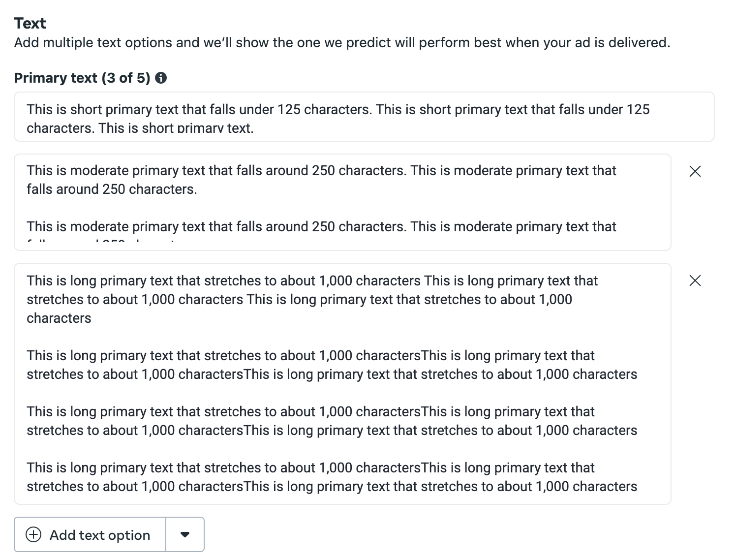Click the plus icon in Add text option
Viewport: 735px width, 560px height.
tap(33, 534)
